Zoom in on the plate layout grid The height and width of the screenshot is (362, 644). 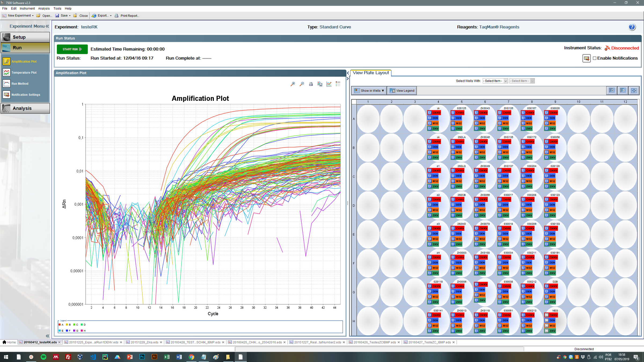click(612, 90)
